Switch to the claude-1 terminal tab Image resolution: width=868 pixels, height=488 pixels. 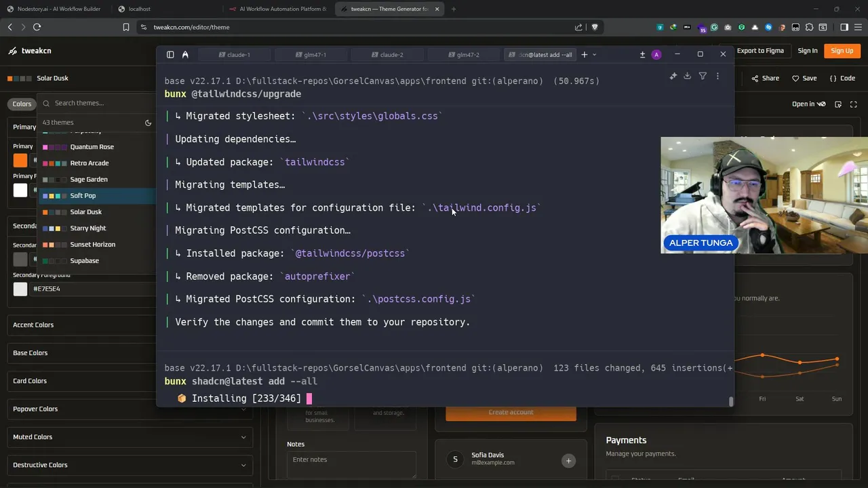point(235,54)
